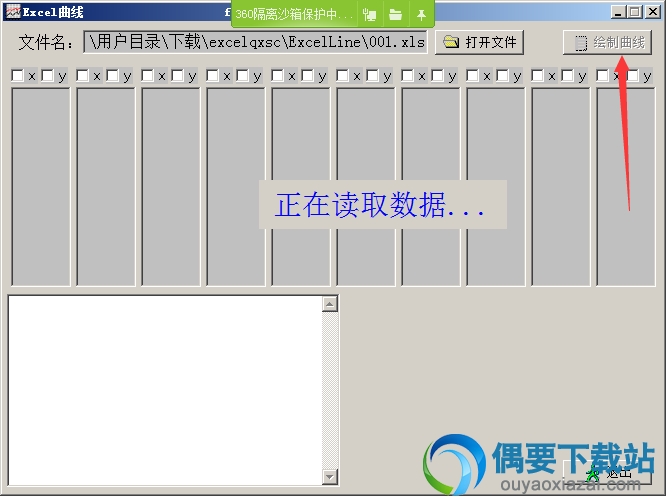Check the x checkbox of the seventh column
666x496 pixels.
pos(407,76)
